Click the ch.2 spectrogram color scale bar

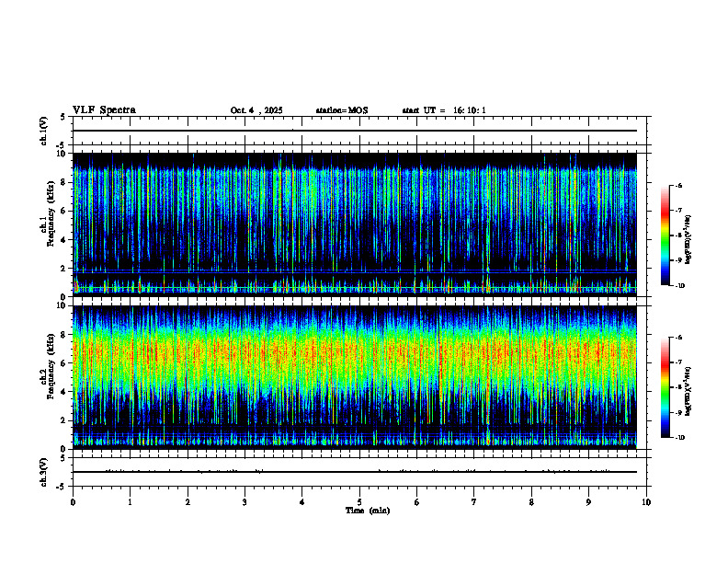(665, 387)
